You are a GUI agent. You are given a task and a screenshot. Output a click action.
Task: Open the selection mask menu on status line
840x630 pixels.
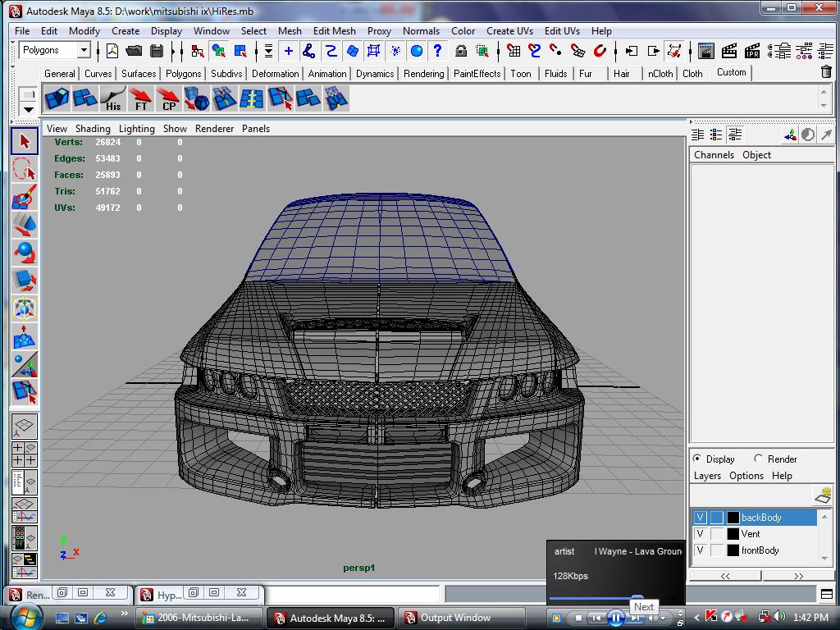(268, 51)
